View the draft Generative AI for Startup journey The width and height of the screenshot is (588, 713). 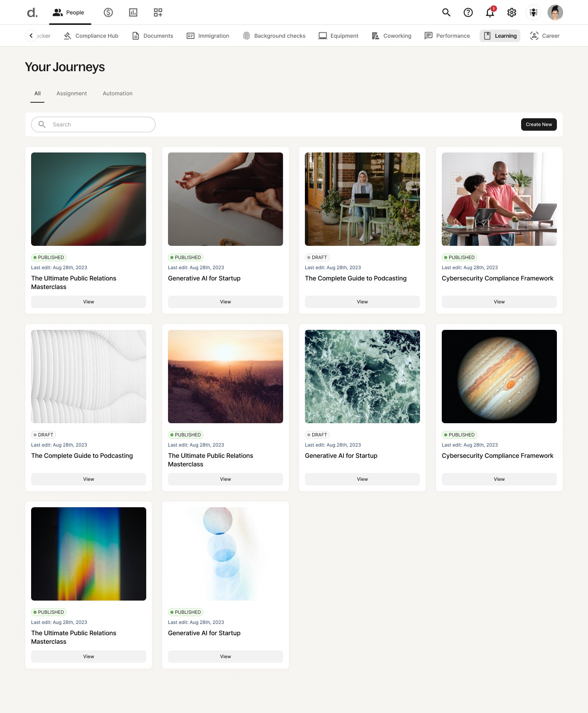point(362,479)
